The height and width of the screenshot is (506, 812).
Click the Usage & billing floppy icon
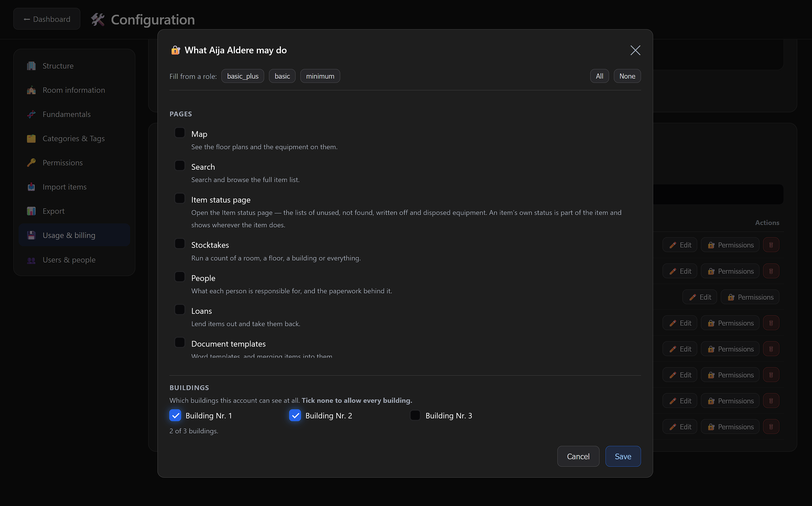pos(31,235)
